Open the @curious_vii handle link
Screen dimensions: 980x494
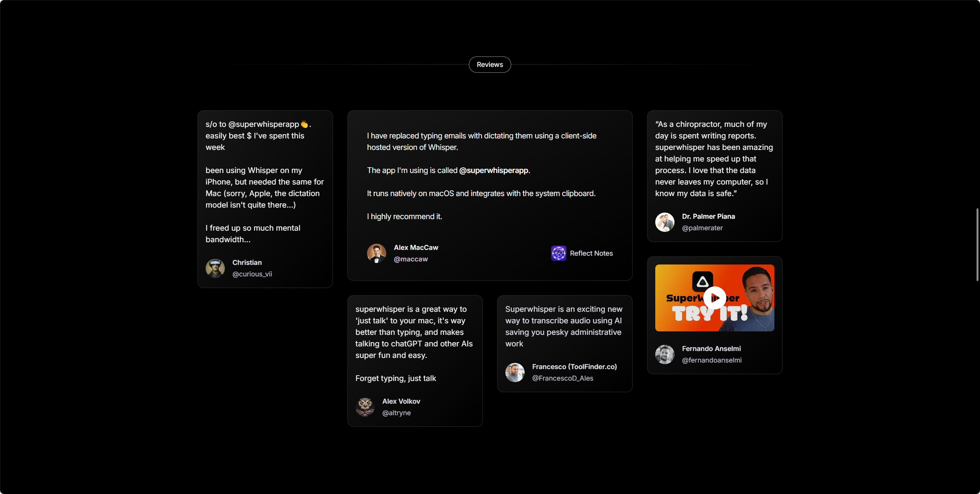[252, 274]
